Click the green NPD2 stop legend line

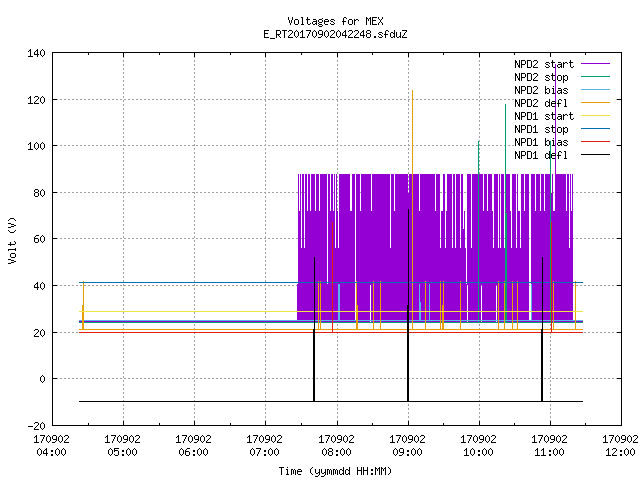point(595,76)
